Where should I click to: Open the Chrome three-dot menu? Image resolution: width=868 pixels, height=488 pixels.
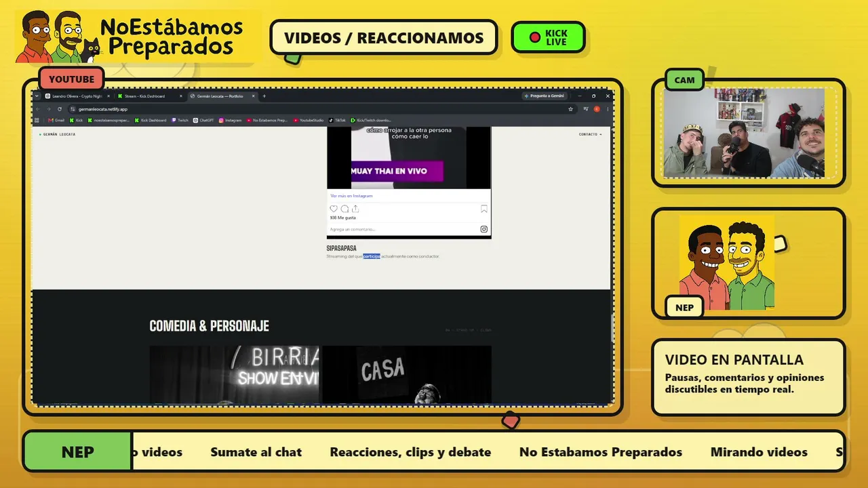pyautogui.click(x=608, y=108)
